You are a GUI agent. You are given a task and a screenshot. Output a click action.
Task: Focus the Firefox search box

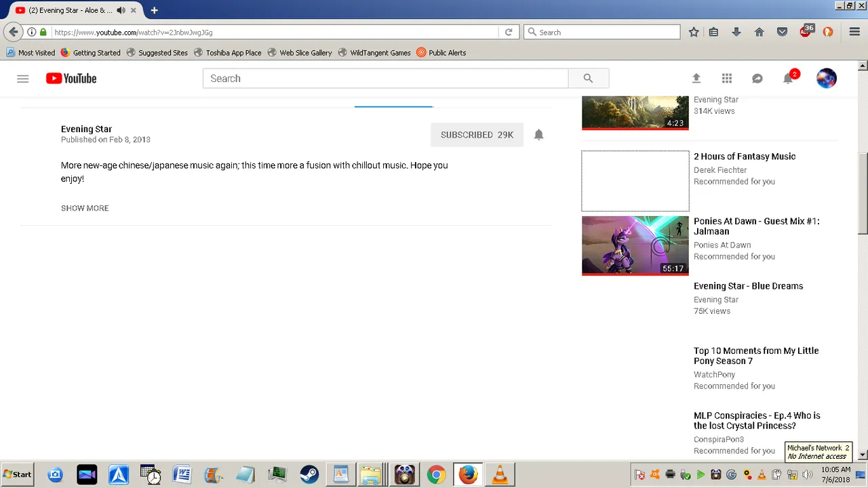[x=601, y=32]
